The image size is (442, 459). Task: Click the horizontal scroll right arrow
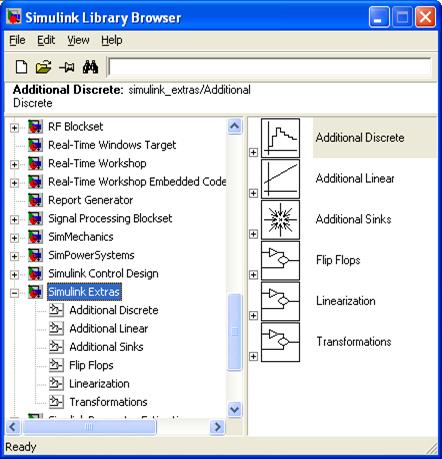click(217, 427)
